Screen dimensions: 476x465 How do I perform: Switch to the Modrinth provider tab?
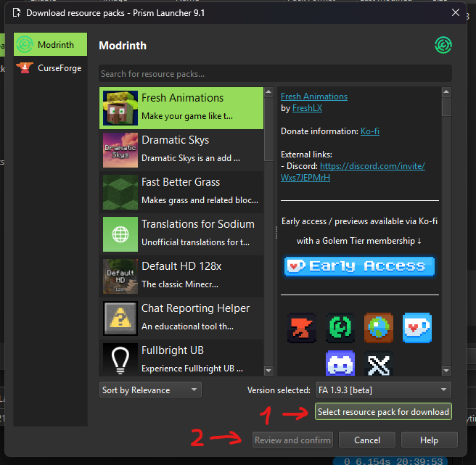[50, 45]
